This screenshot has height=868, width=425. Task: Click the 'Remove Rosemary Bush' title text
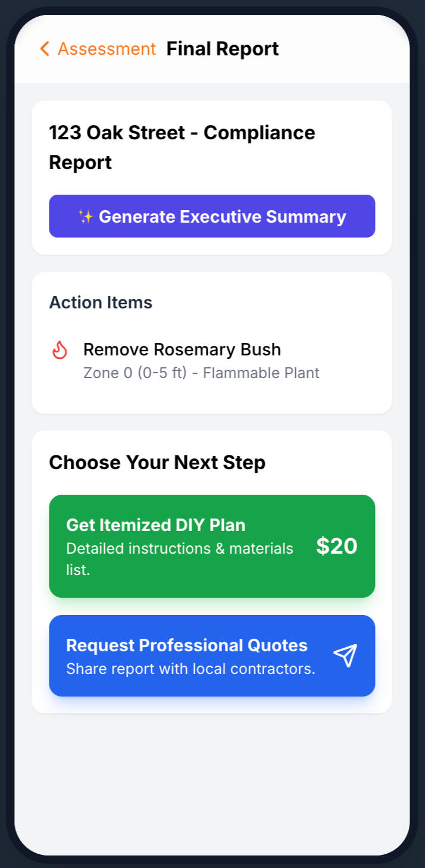(x=182, y=349)
